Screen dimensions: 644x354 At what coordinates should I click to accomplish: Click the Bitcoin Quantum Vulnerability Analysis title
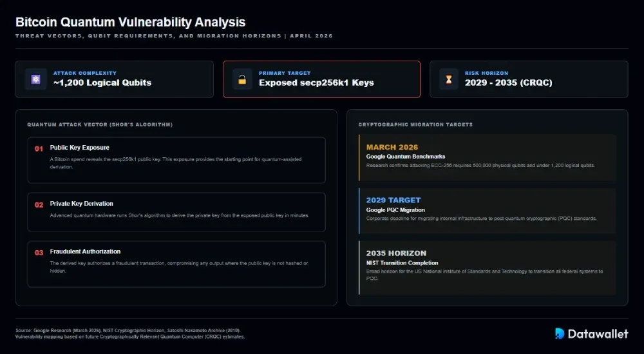click(x=130, y=22)
